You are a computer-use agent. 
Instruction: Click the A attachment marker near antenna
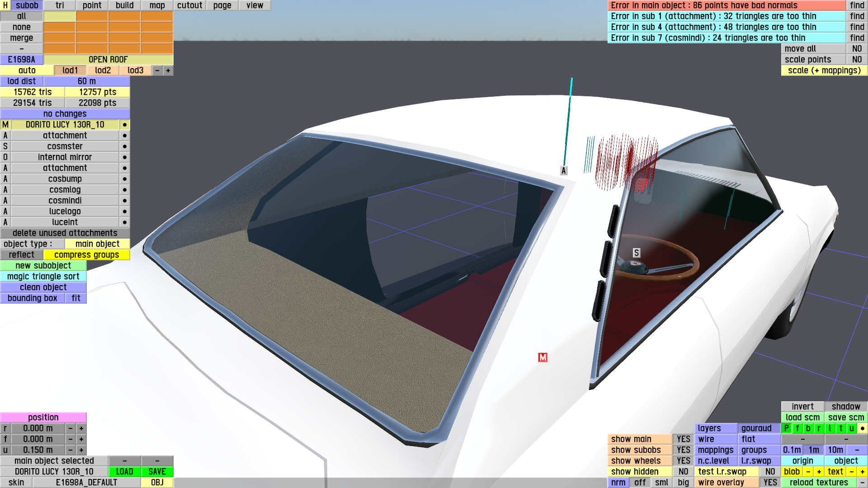[563, 171]
